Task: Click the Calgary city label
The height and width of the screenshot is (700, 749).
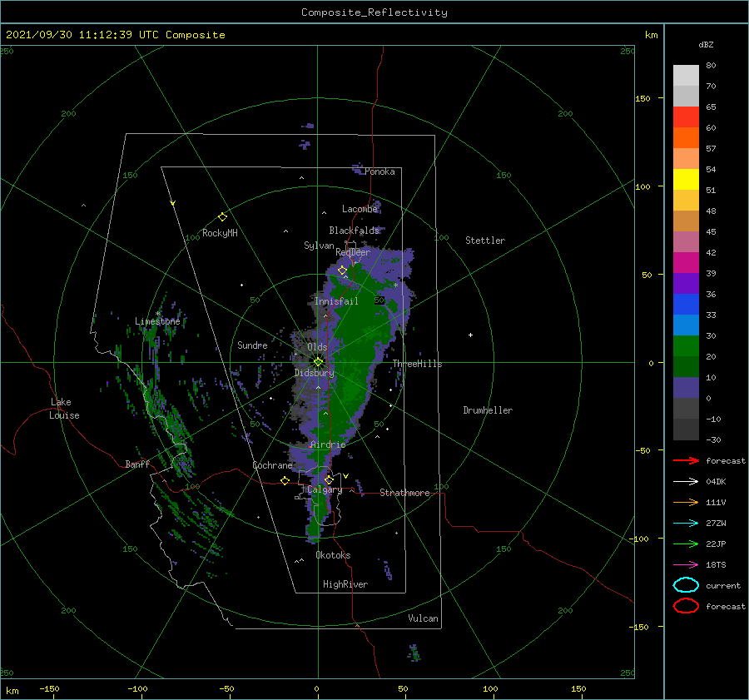Action: coord(325,489)
